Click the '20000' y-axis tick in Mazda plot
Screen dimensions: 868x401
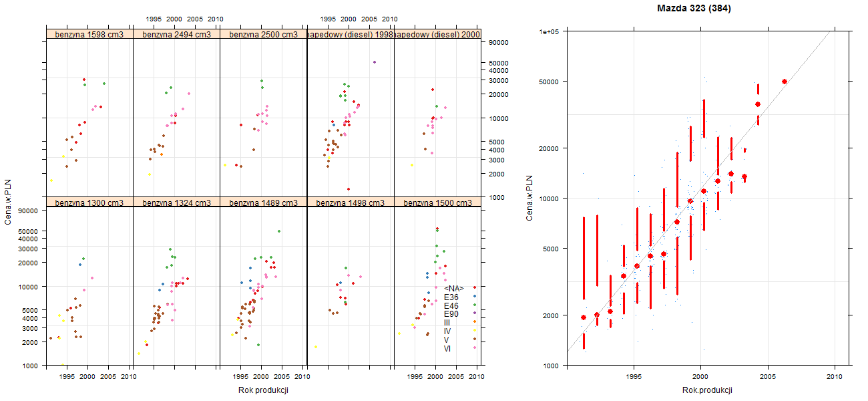(550, 148)
